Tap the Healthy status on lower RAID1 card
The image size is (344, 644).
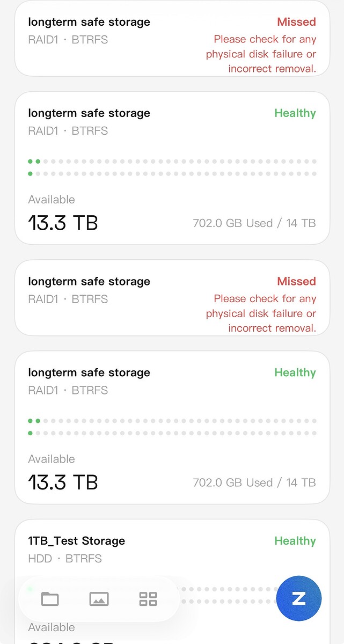click(295, 372)
